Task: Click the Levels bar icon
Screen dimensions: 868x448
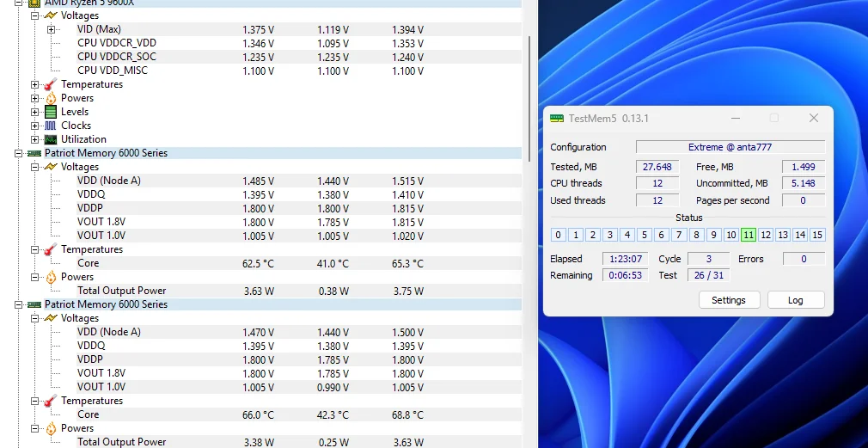Action: coord(50,112)
